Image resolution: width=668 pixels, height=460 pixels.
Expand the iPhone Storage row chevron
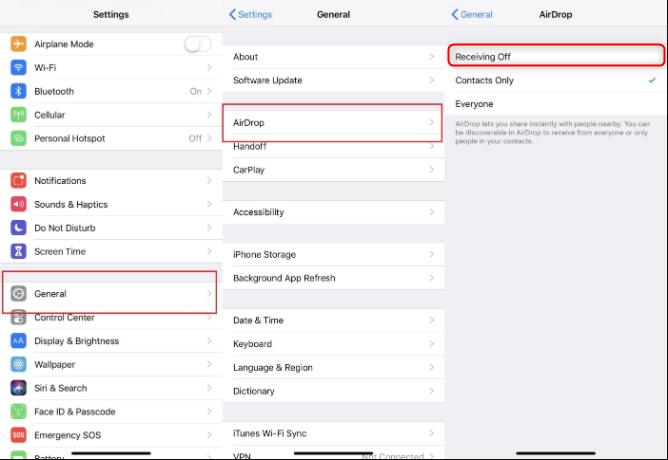click(x=431, y=255)
